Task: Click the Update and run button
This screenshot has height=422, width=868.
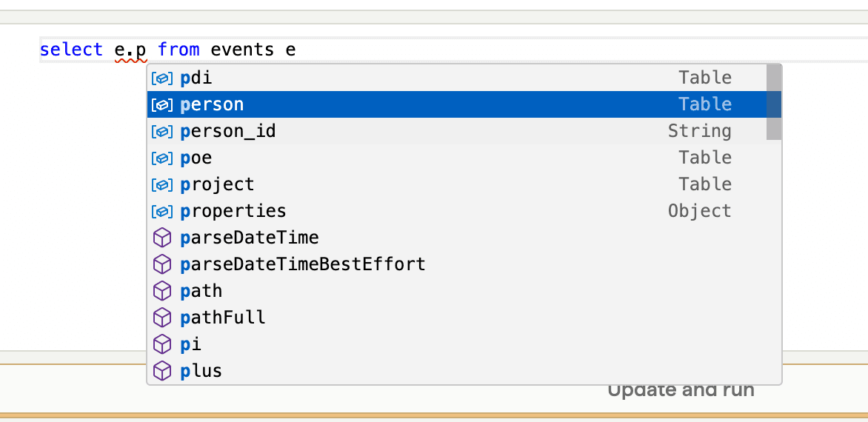Action: (681, 390)
